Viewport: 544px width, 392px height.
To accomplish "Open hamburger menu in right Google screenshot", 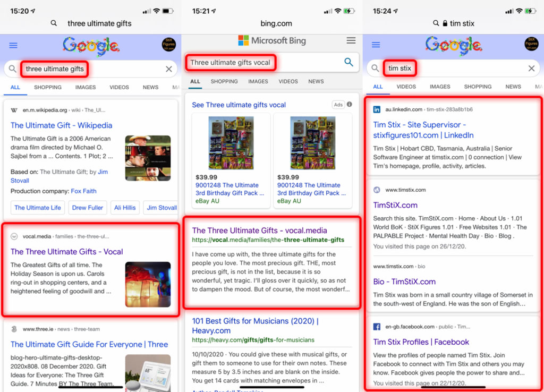I will (376, 45).
